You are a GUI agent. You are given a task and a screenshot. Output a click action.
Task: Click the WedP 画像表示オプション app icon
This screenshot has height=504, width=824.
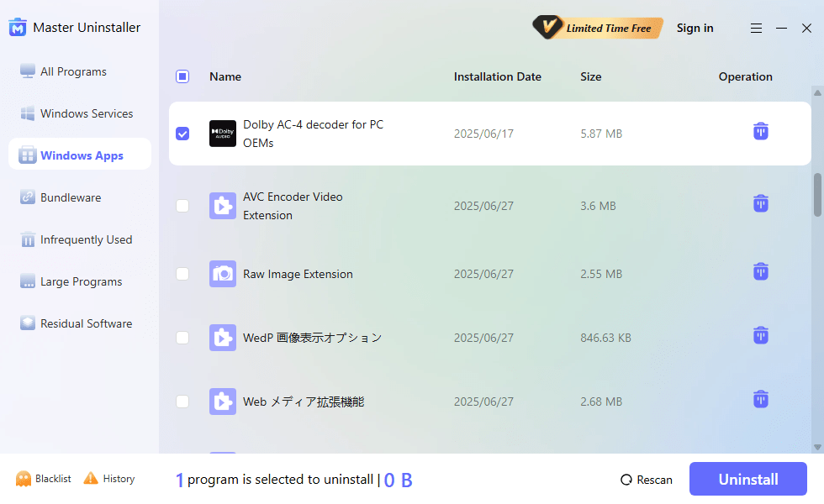click(223, 338)
